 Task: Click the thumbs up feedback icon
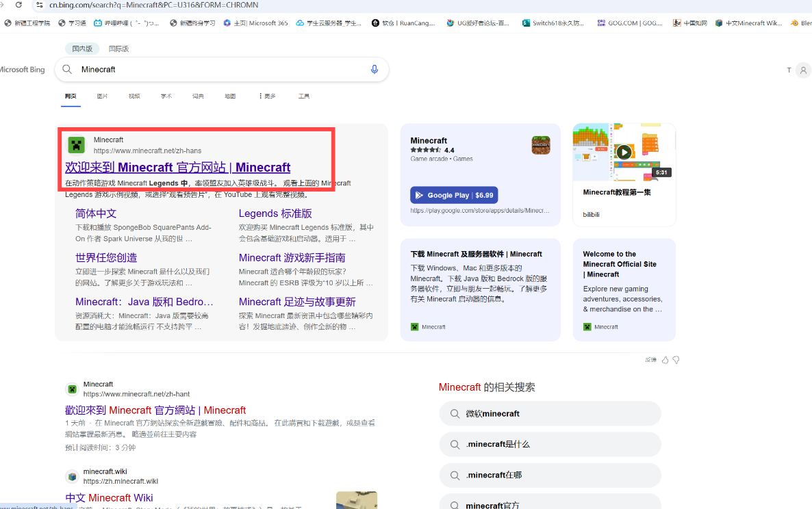[x=665, y=360]
